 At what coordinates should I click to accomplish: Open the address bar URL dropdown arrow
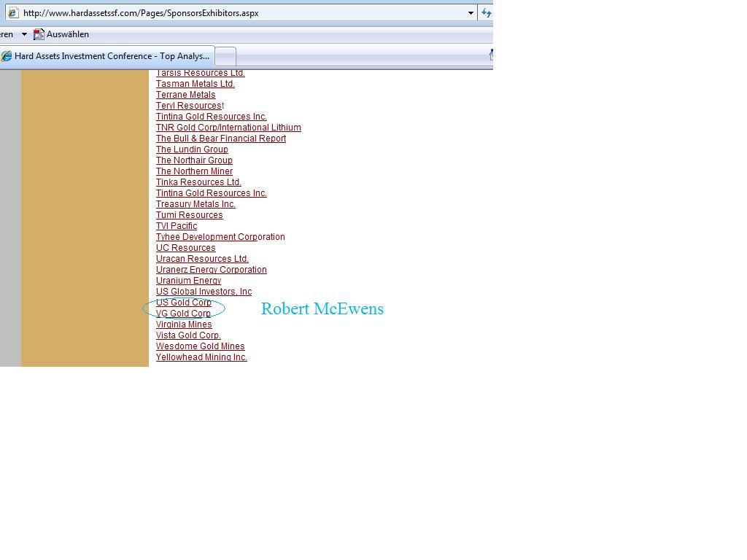(471, 13)
